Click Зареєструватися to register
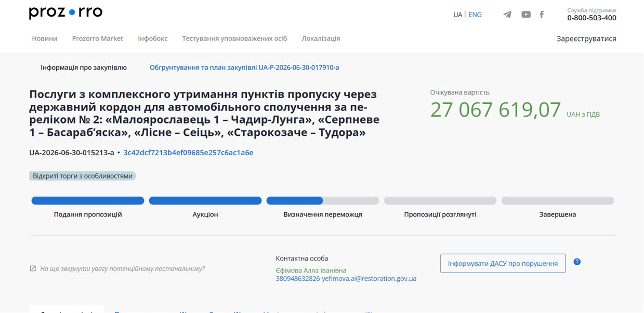644x313 pixels. click(x=586, y=38)
